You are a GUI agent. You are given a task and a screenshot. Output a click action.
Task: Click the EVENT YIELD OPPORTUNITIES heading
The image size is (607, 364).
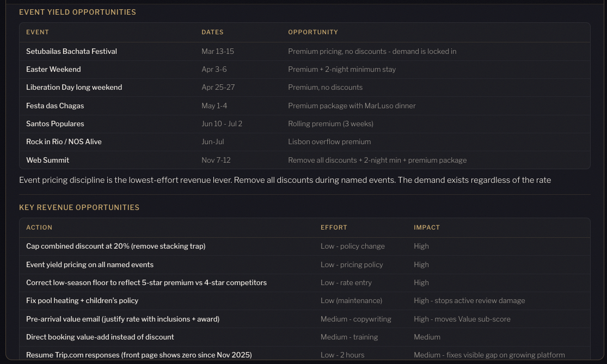[77, 12]
